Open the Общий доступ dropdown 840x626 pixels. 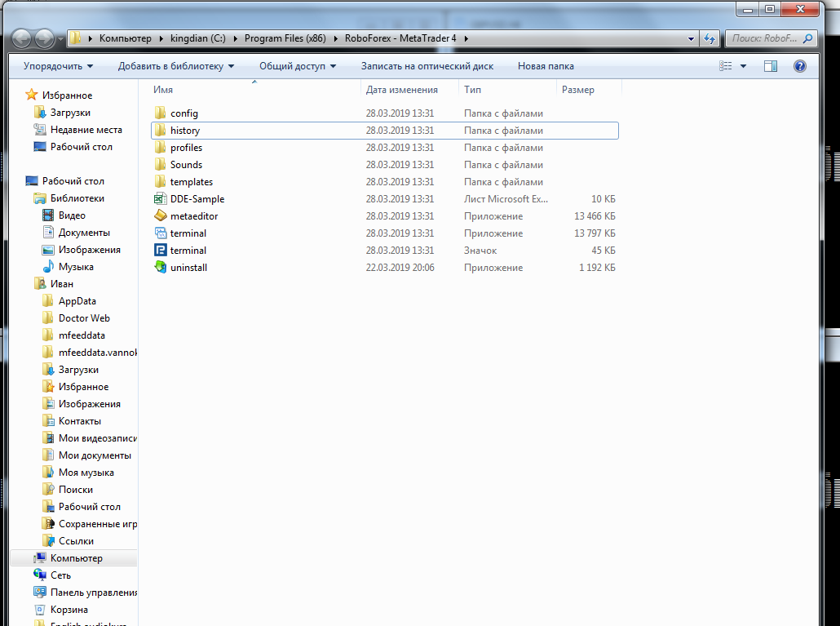click(298, 66)
